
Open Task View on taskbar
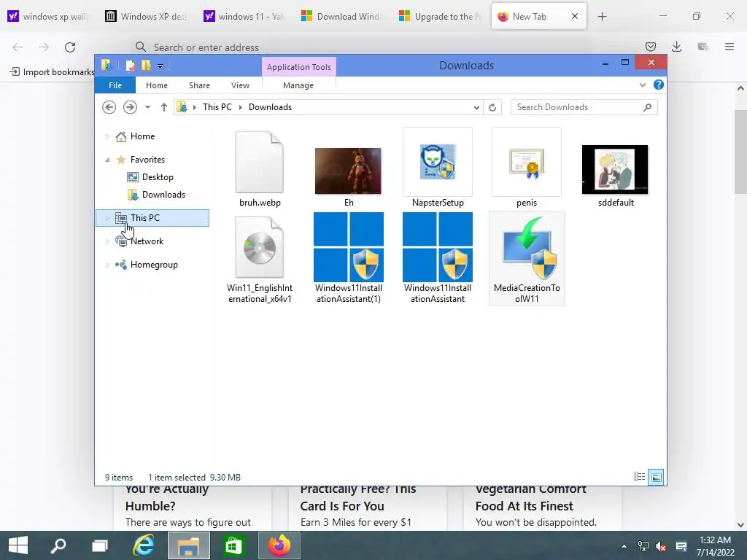99,545
